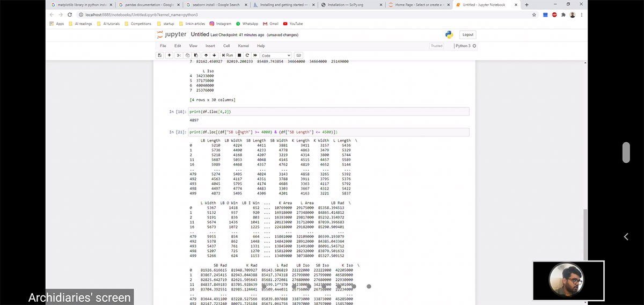The width and height of the screenshot is (644, 305).
Task: Go forward in browser history
Action: click(x=61, y=14)
